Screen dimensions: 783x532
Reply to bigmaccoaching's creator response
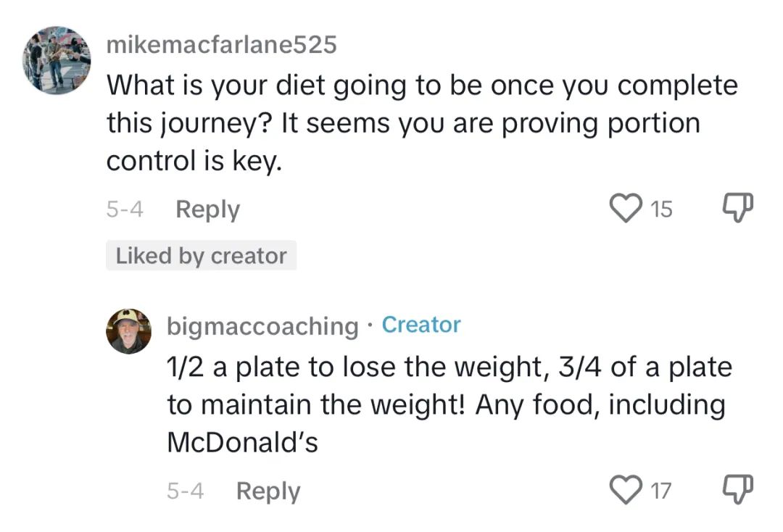(x=268, y=491)
